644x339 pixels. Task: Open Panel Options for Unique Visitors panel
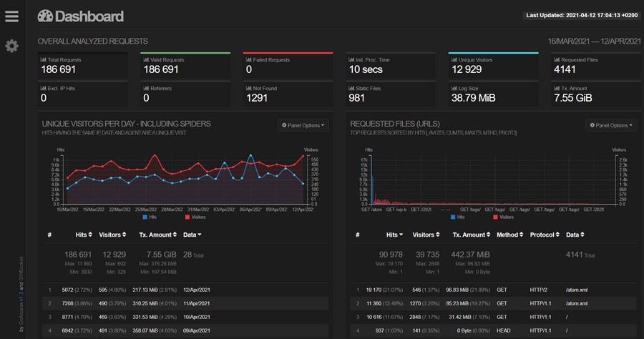pos(303,125)
